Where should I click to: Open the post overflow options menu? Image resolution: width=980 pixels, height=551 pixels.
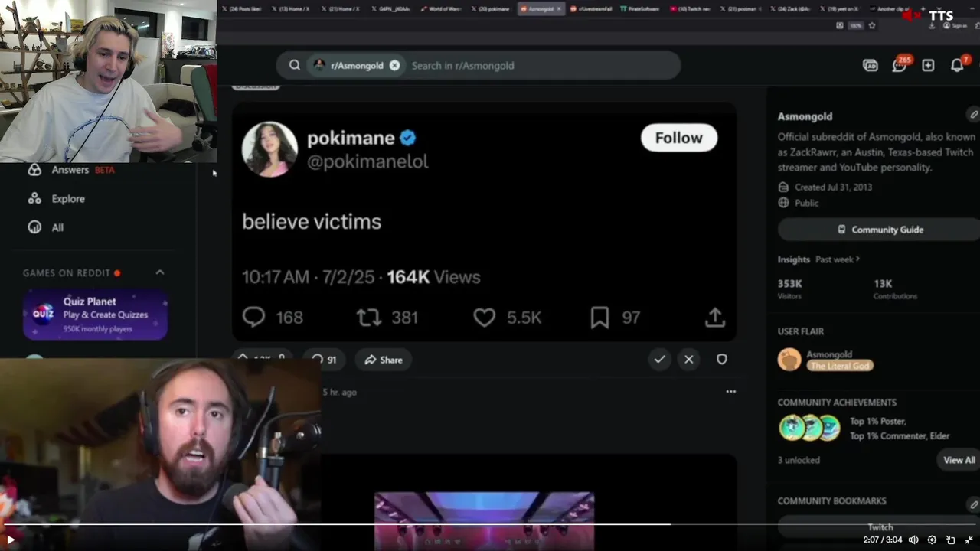point(730,392)
